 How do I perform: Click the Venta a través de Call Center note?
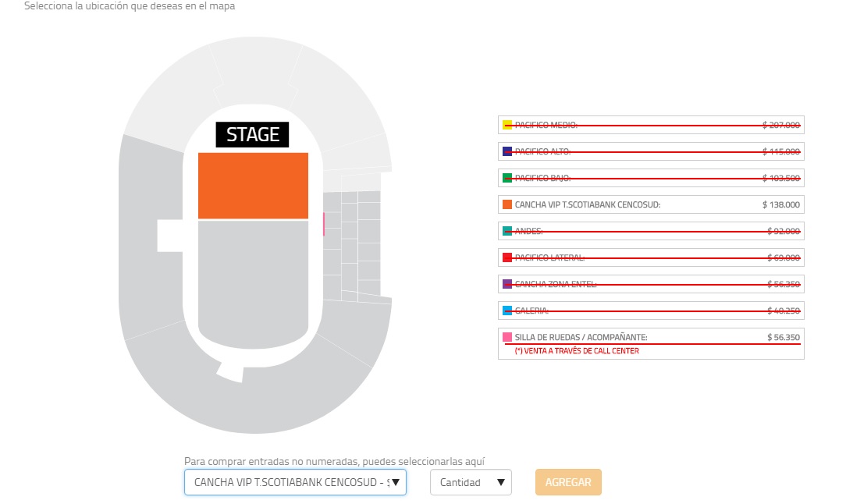576,351
